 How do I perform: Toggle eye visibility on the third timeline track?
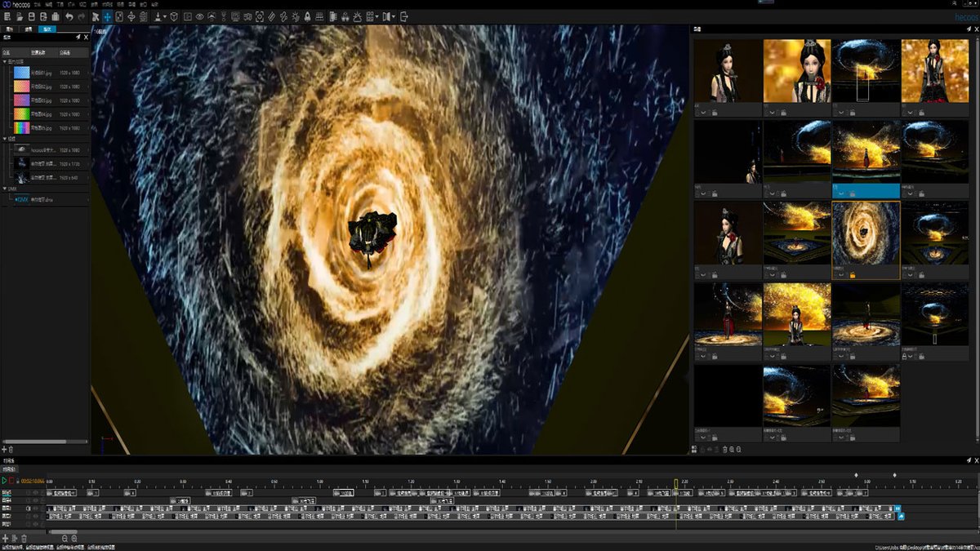[x=35, y=509]
